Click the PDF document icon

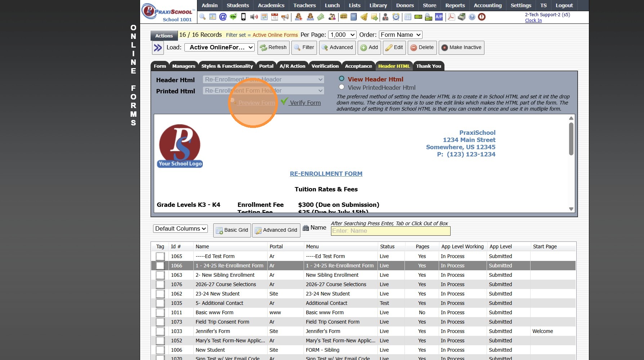pos(451,17)
